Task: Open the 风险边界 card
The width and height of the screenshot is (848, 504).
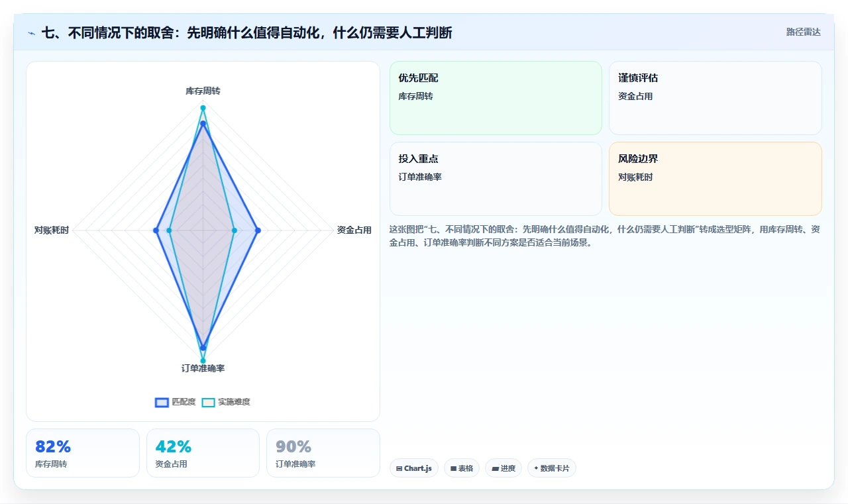Action: 715,179
